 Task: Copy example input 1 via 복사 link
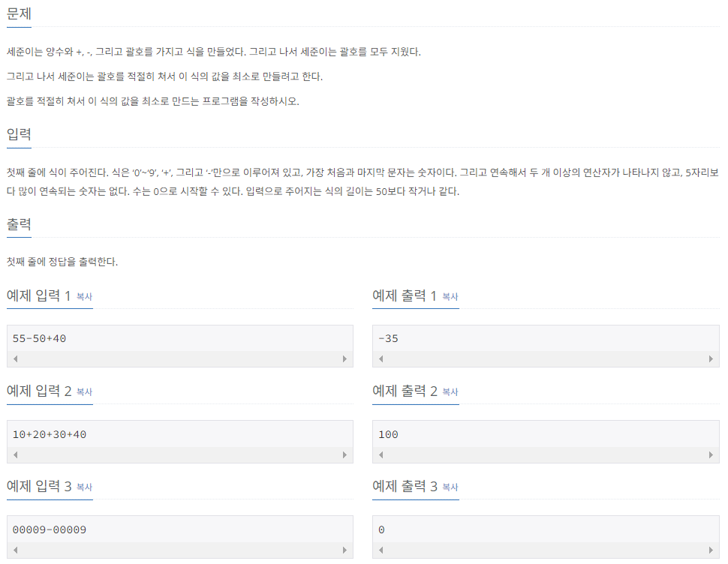click(x=84, y=296)
